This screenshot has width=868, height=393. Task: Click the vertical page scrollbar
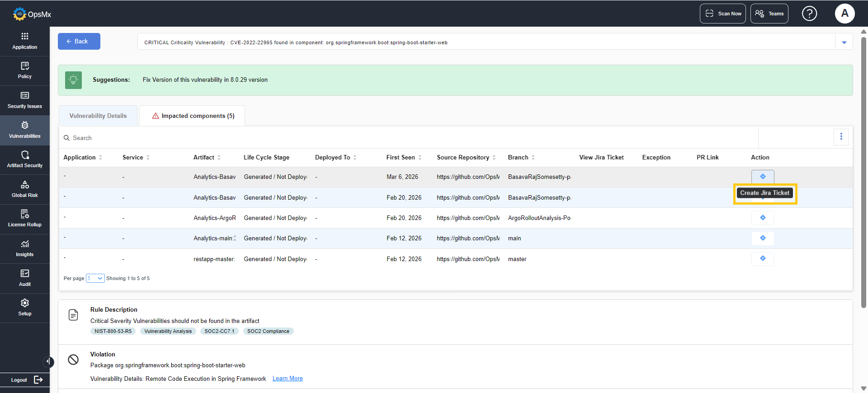click(863, 172)
